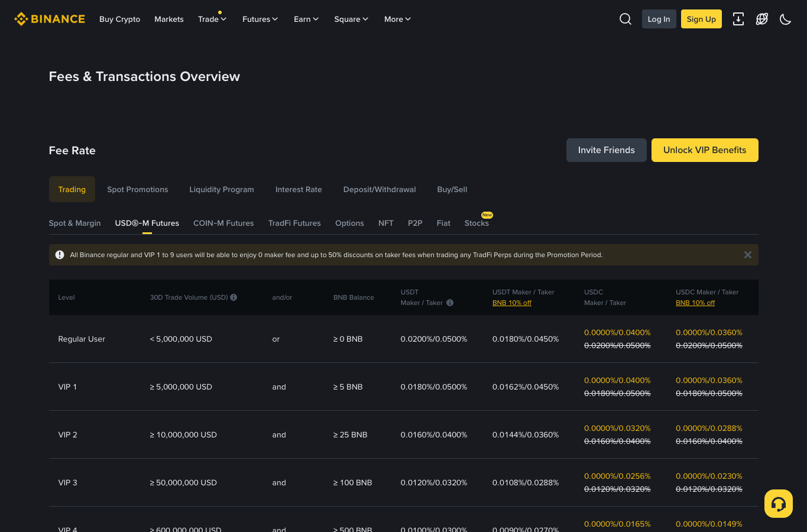Select P2P sub-tab
The height and width of the screenshot is (532, 807).
click(x=415, y=223)
